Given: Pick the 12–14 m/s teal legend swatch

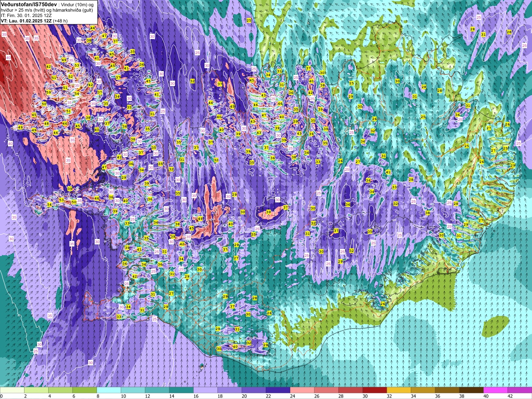Looking at the screenshot, I should (157, 390).
